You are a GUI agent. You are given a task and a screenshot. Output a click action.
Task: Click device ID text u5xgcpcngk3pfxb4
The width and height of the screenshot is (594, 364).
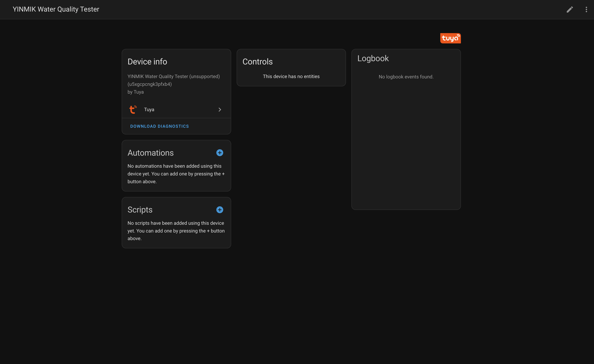tap(149, 84)
